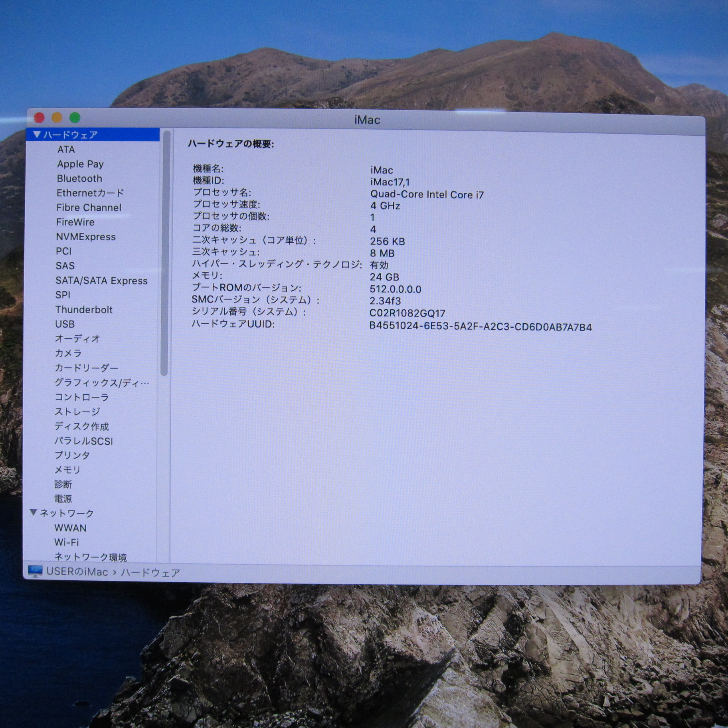Open the Bluetooth hardware entry
Screen dimensions: 728x728
pyautogui.click(x=79, y=178)
